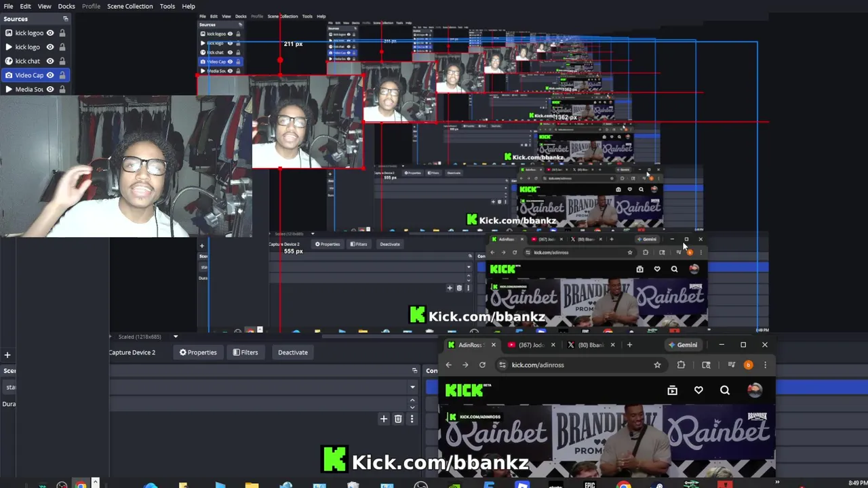Open a new tab in front Chrome window
Screen dimensions: 868x488
click(629, 345)
